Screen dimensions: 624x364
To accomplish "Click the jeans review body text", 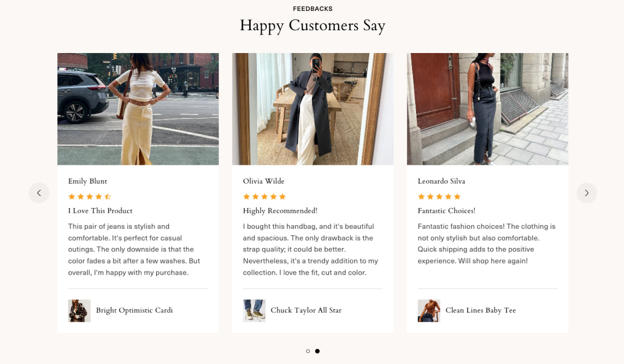I will click(x=134, y=250).
